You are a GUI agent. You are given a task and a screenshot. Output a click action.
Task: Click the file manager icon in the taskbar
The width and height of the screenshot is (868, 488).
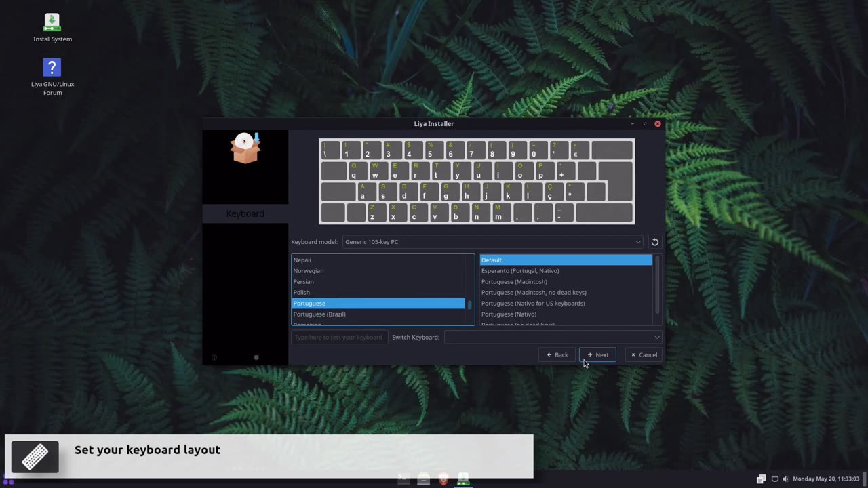pyautogui.click(x=423, y=480)
